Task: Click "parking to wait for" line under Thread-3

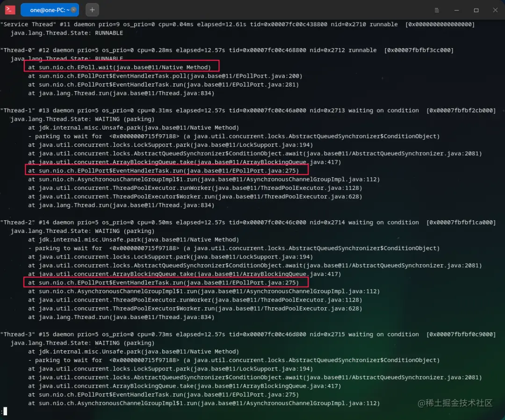Action: (234, 360)
